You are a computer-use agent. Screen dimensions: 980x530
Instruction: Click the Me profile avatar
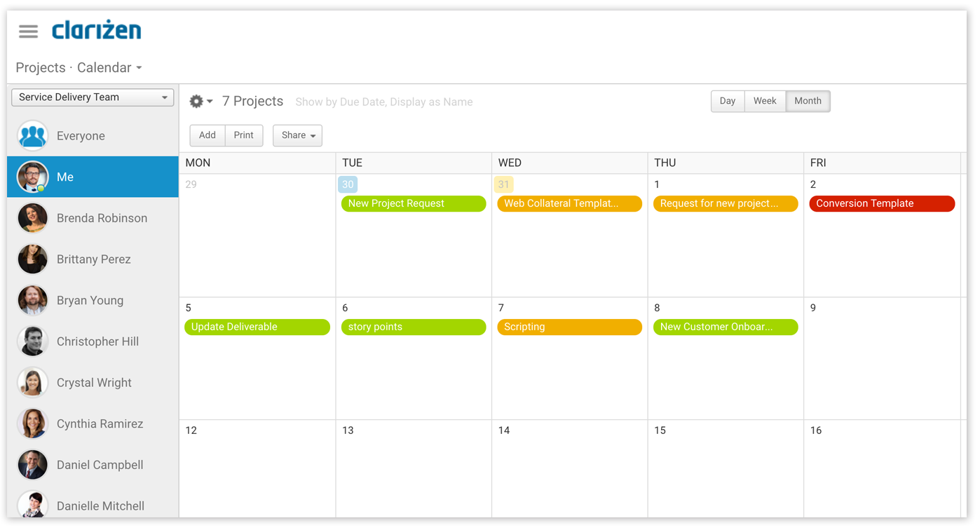[x=32, y=177]
